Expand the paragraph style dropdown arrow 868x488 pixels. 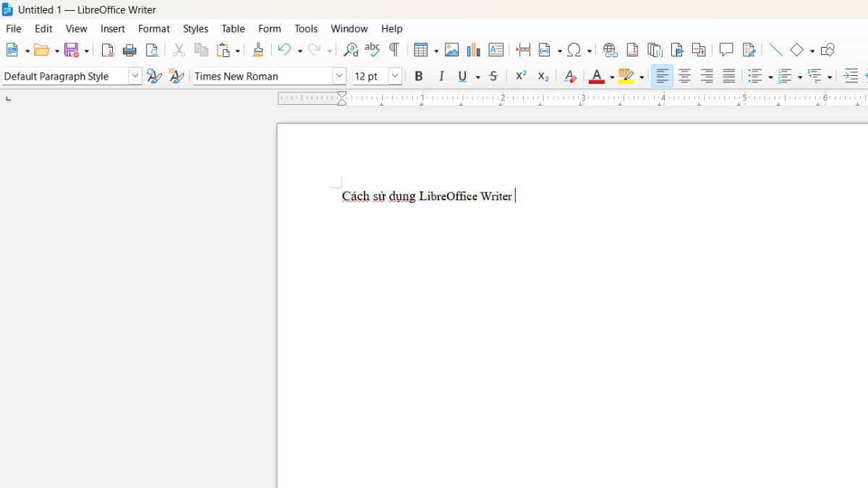(135, 76)
